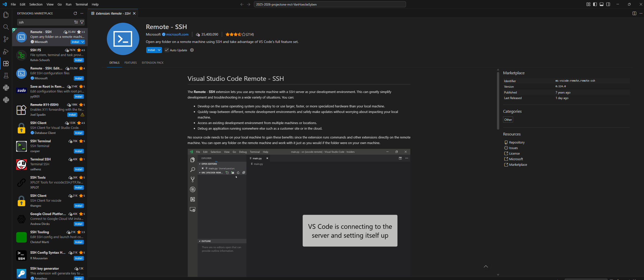Switch to the Extension Pack tab
Image resolution: width=644 pixels, height=280 pixels.
152,63
